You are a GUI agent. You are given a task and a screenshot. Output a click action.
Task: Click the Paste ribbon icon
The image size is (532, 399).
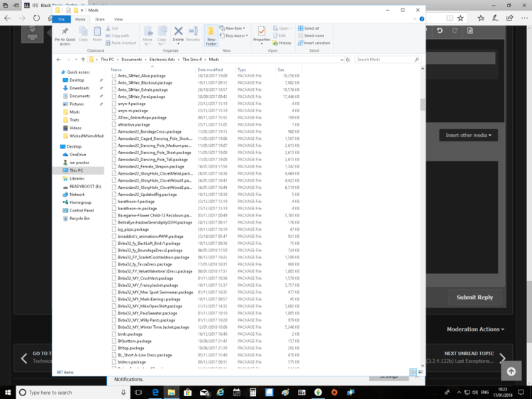click(97, 34)
